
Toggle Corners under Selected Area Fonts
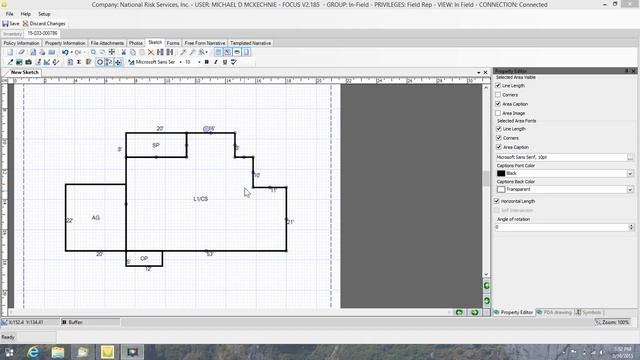point(499,138)
